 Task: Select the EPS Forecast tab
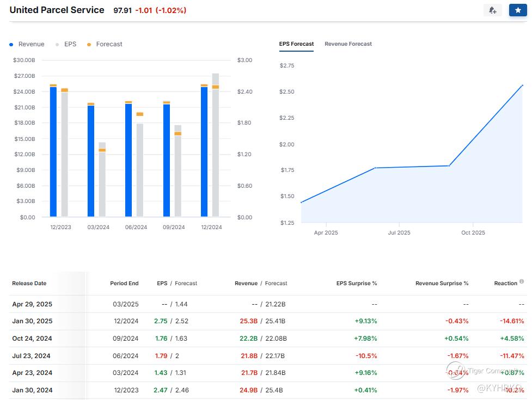pyautogui.click(x=296, y=44)
